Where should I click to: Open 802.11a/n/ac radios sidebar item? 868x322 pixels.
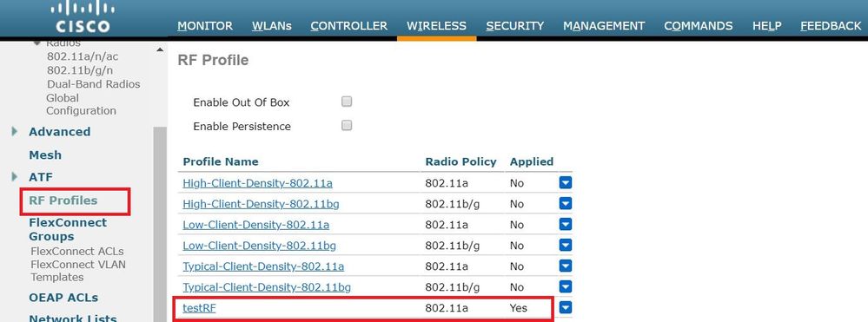(x=83, y=56)
